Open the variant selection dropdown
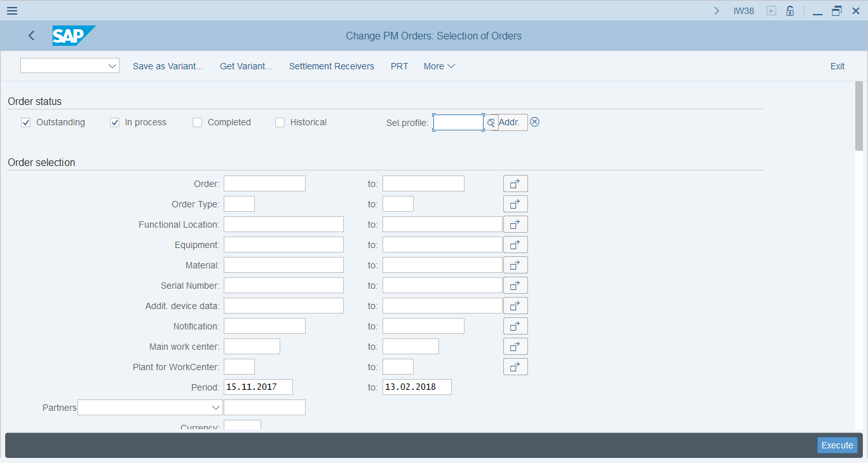This screenshot has height=463, width=868. pyautogui.click(x=69, y=66)
